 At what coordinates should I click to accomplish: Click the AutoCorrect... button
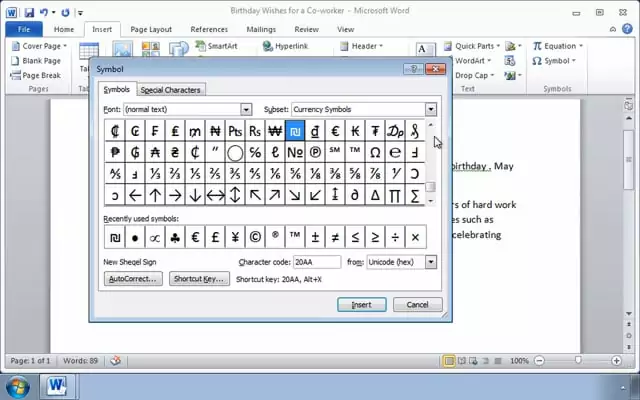(133, 279)
